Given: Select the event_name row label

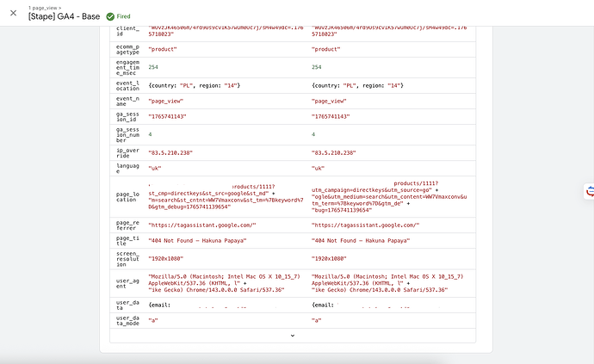Looking at the screenshot, I should pos(127,102).
